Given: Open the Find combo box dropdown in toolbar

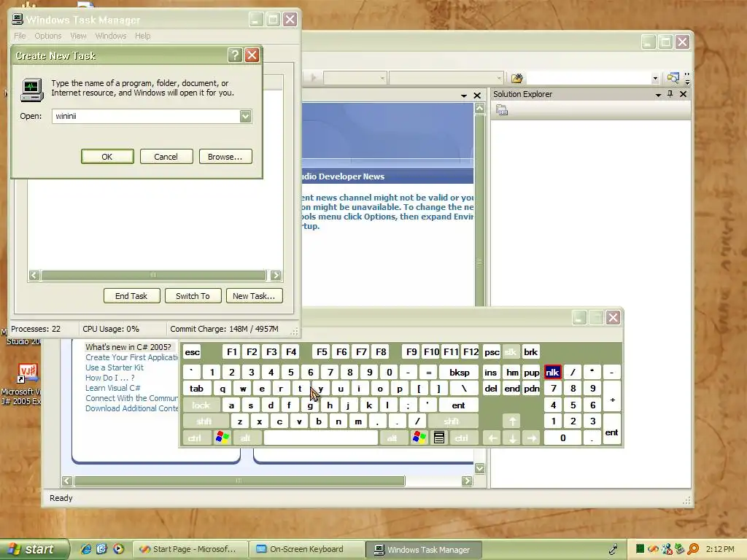Looking at the screenshot, I should pyautogui.click(x=655, y=78).
